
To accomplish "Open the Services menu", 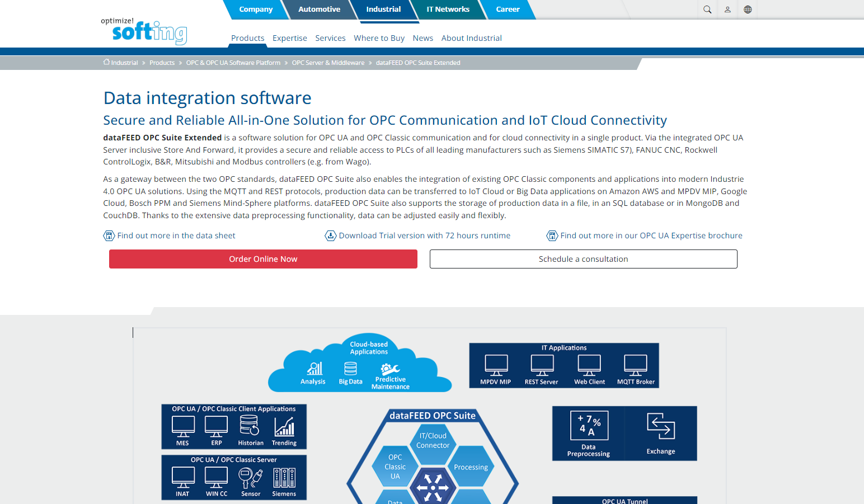I will coord(330,38).
